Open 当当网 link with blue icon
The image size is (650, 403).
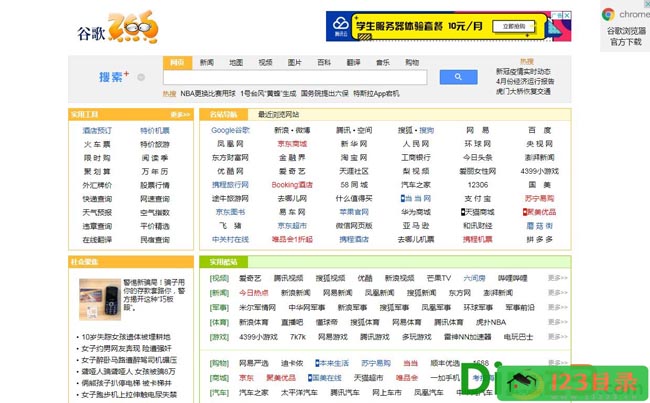point(416,199)
